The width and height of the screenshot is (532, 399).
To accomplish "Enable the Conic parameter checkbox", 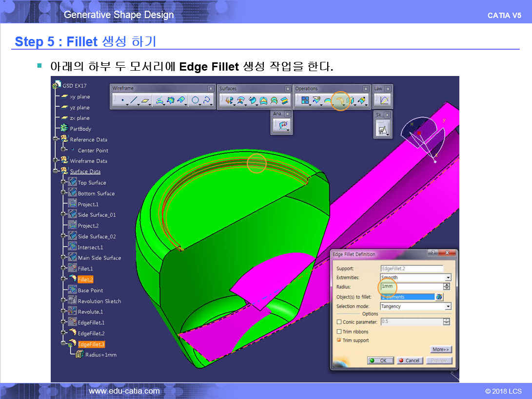I will [339, 322].
